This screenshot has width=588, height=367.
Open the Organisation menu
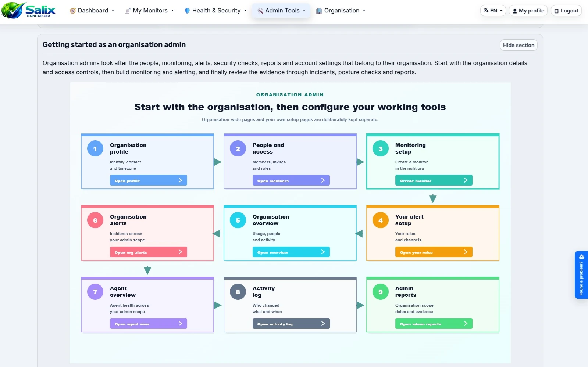coord(341,11)
